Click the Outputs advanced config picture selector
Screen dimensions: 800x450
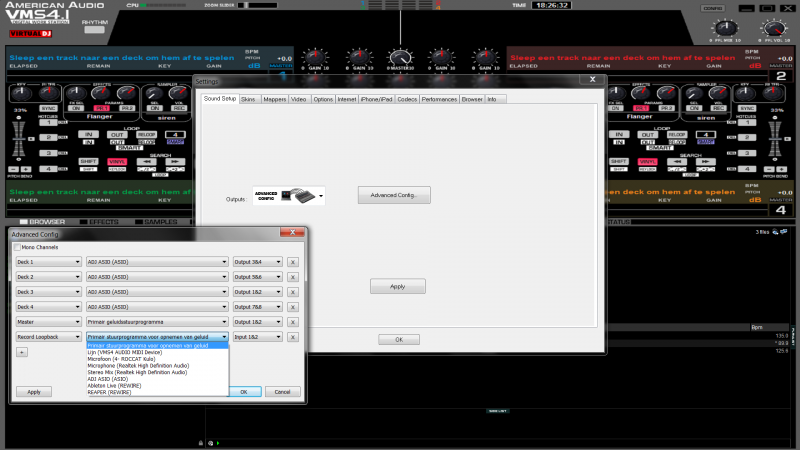tap(289, 195)
